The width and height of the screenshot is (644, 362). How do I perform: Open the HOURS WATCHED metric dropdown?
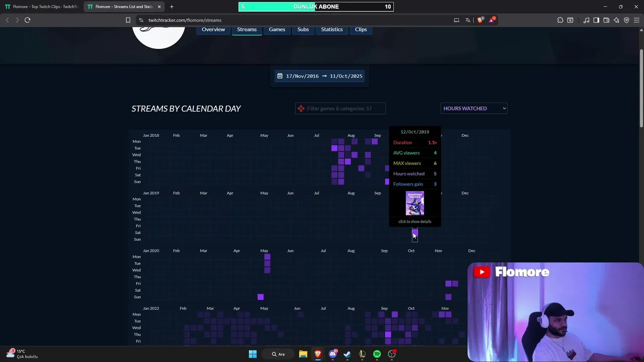pyautogui.click(x=474, y=108)
